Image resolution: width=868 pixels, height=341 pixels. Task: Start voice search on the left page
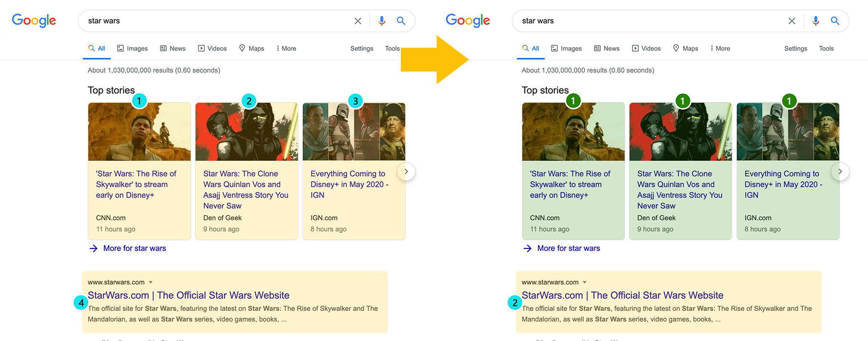(382, 21)
